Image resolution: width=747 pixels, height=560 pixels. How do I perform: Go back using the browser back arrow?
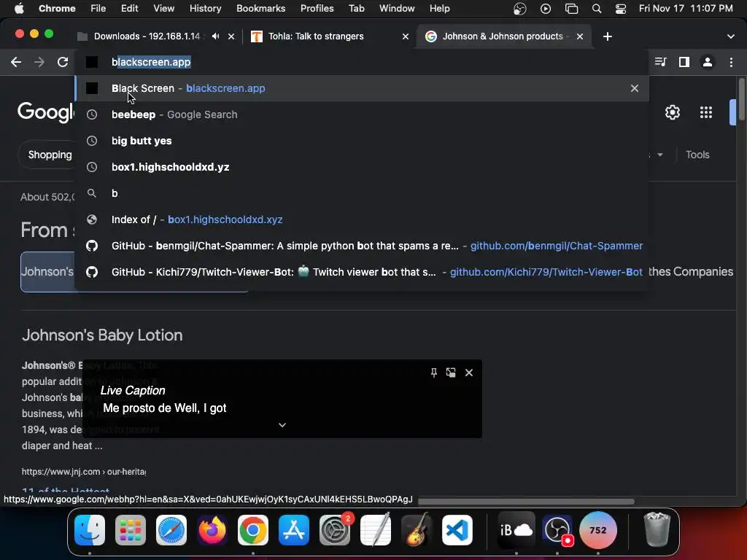16,62
